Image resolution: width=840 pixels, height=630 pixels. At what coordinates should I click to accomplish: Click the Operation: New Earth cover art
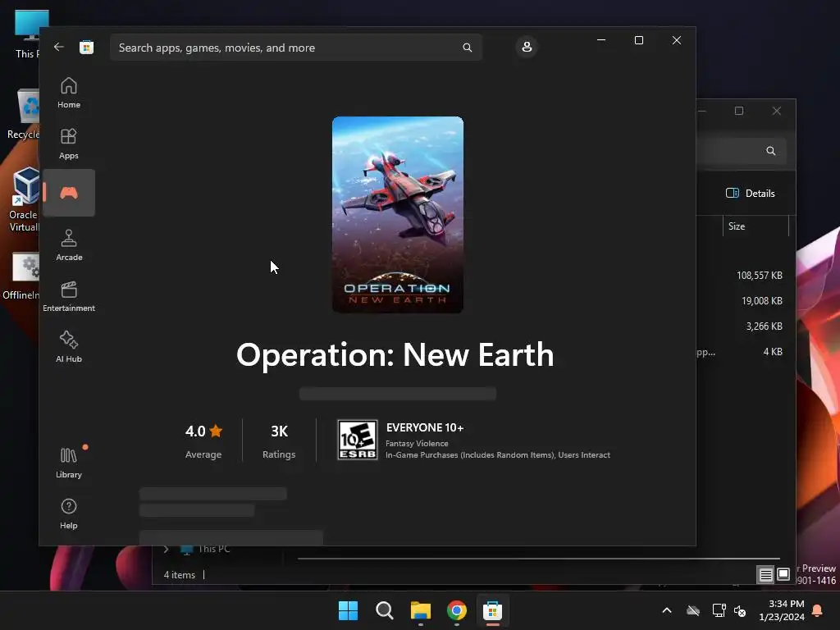click(x=398, y=215)
